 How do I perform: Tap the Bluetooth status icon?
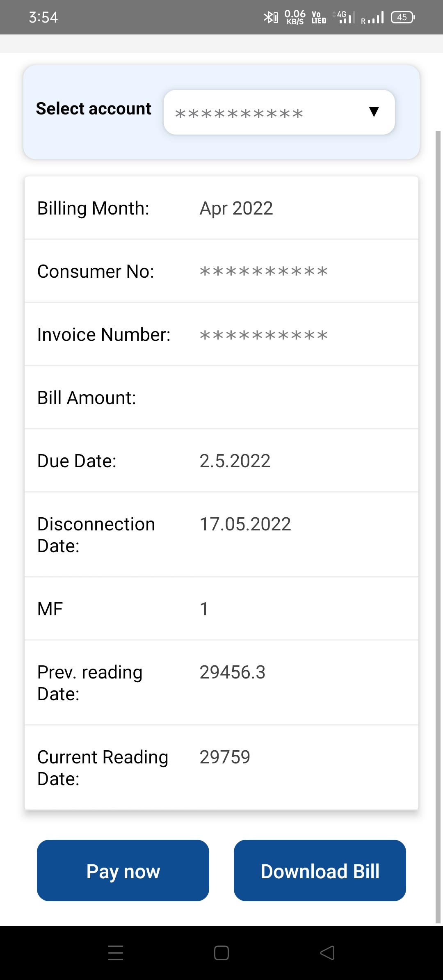(x=270, y=17)
